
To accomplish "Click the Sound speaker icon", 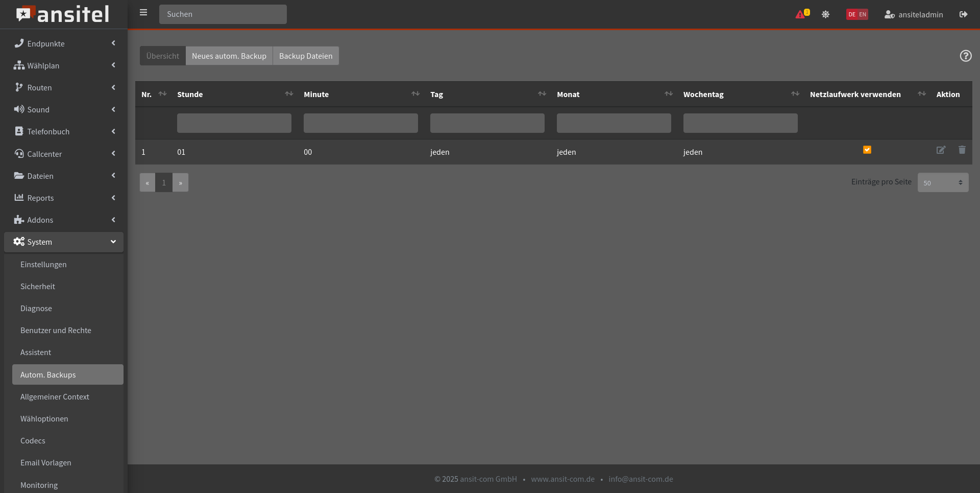I will pos(19,109).
